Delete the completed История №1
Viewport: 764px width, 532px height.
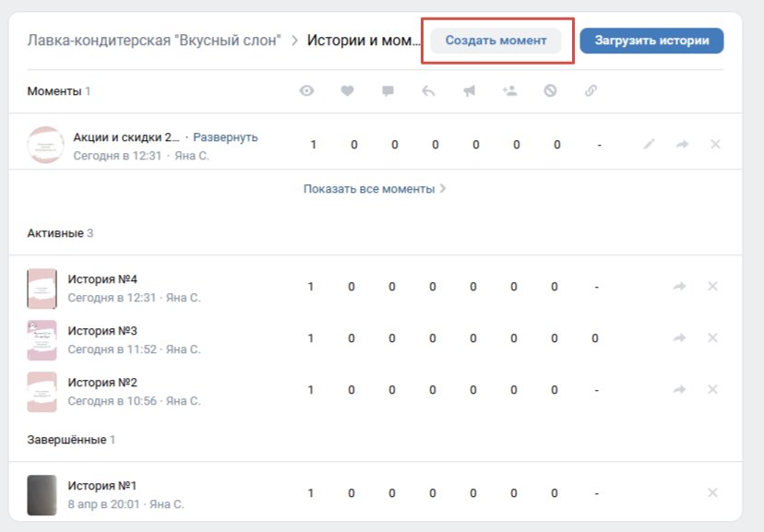click(x=712, y=492)
